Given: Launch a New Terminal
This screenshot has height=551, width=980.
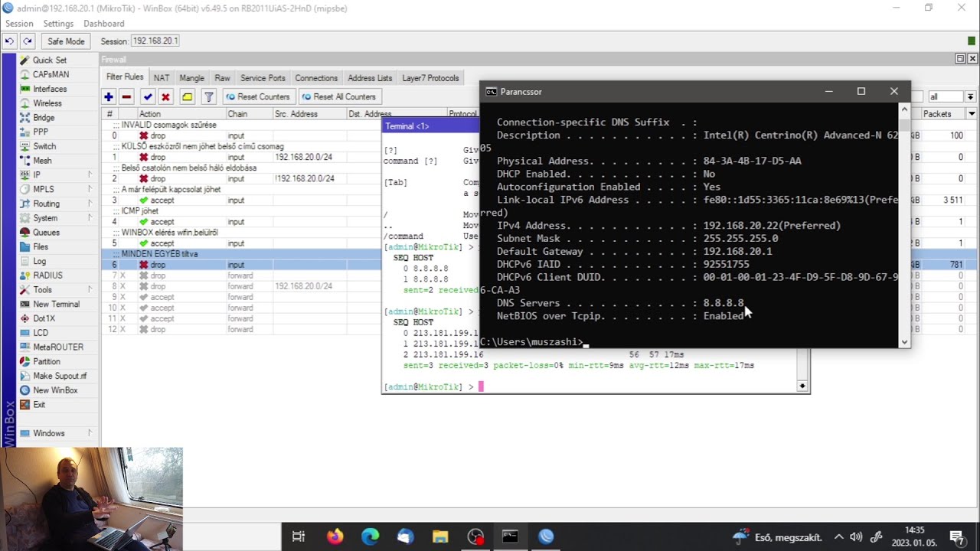Looking at the screenshot, I should click(x=56, y=305).
